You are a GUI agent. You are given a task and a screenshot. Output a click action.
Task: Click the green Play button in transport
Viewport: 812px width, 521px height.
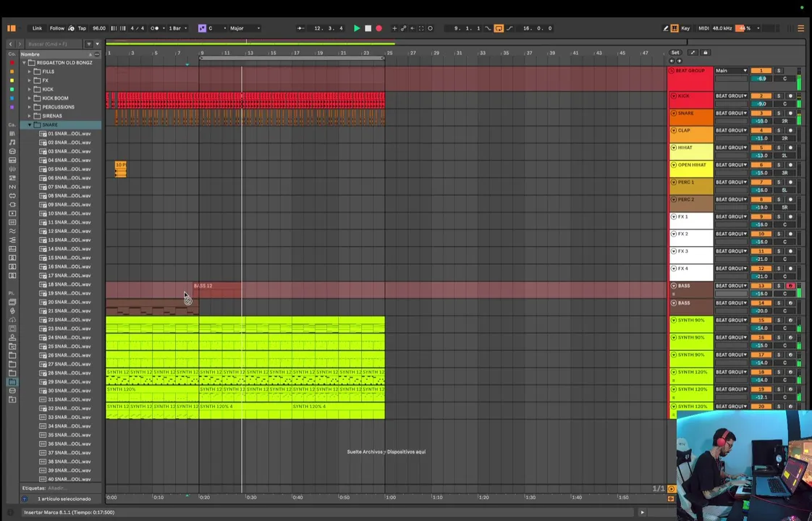[x=356, y=28]
